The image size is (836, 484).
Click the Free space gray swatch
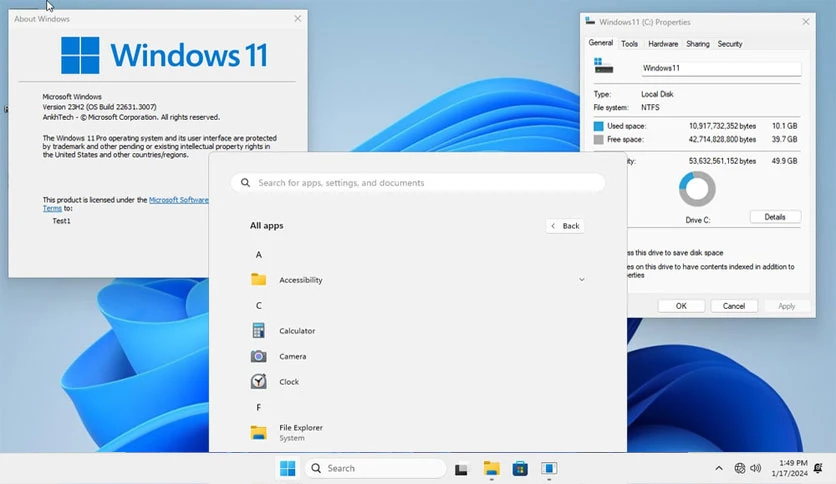tap(598, 140)
